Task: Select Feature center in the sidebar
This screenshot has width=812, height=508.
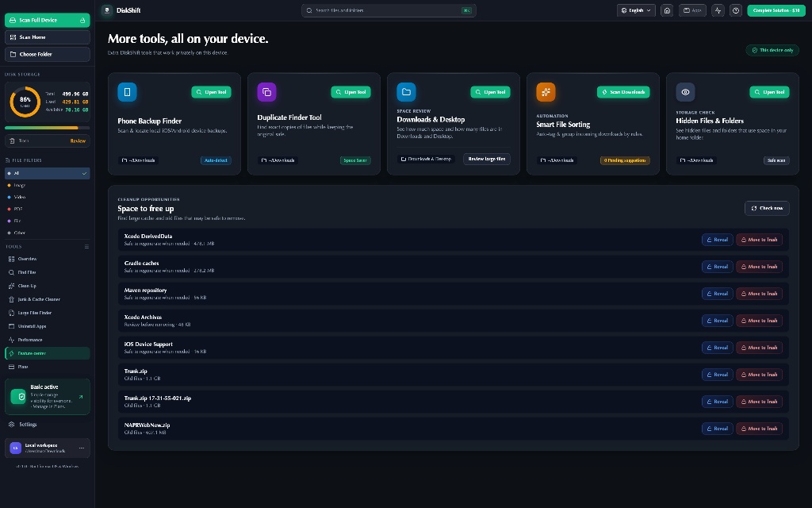Action: pyautogui.click(x=47, y=353)
